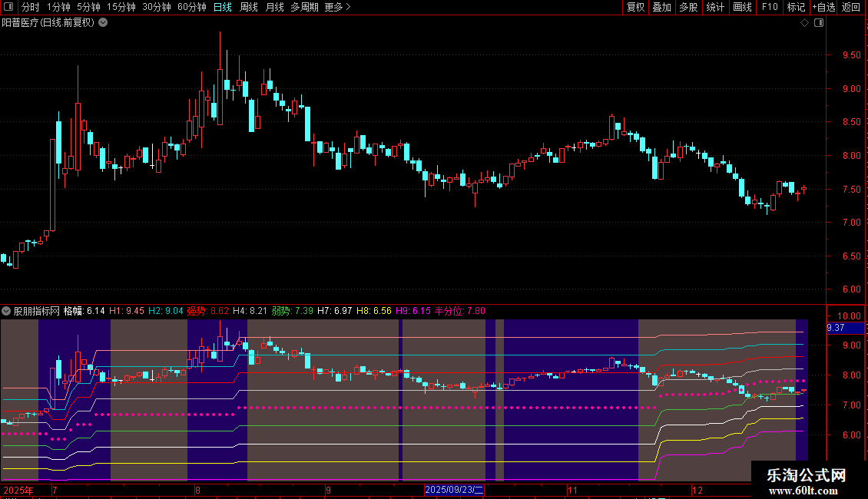Click the H2: 9.04 value
This screenshot has height=499, width=868.
point(165,311)
